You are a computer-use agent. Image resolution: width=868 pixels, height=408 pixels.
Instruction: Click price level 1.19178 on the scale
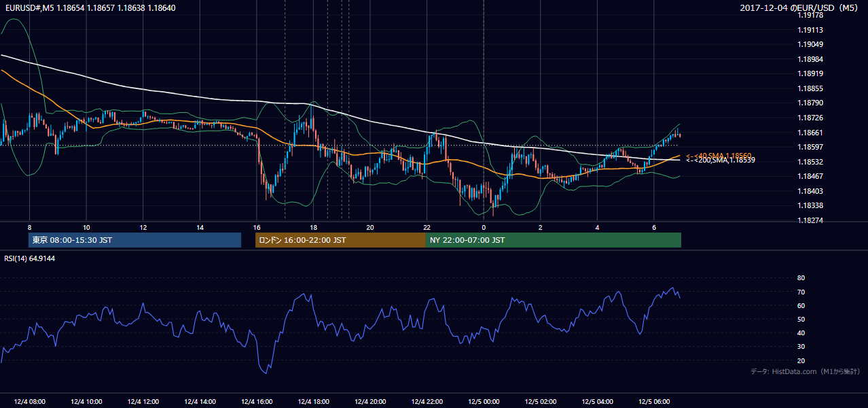(810, 16)
